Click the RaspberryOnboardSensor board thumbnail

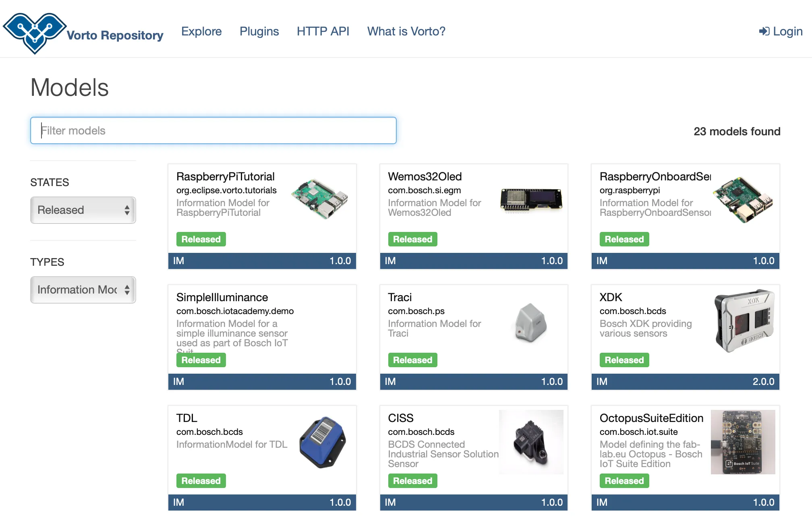(x=743, y=200)
